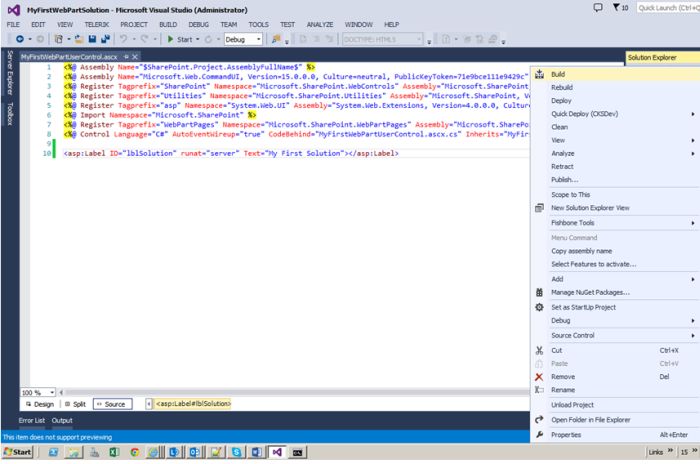Screen dimensions: 700x464
Task: Click the Manage NuGet Packages icon
Action: (540, 292)
